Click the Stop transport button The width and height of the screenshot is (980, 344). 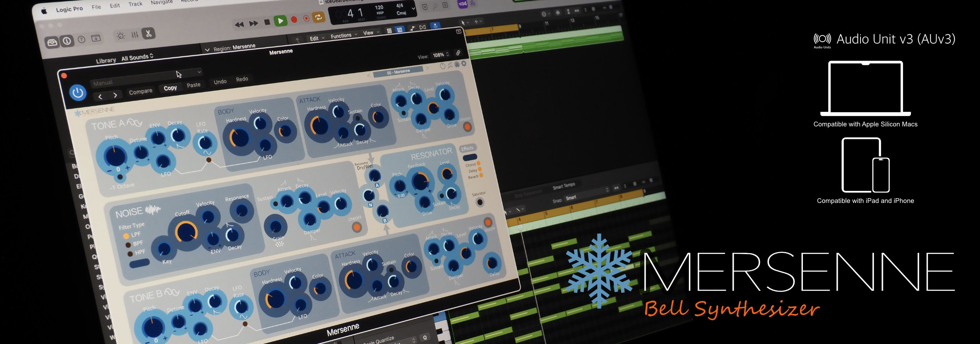[x=267, y=22]
